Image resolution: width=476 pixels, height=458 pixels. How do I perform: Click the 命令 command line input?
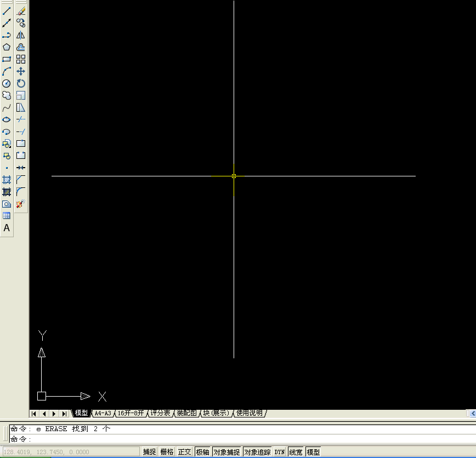(x=243, y=439)
